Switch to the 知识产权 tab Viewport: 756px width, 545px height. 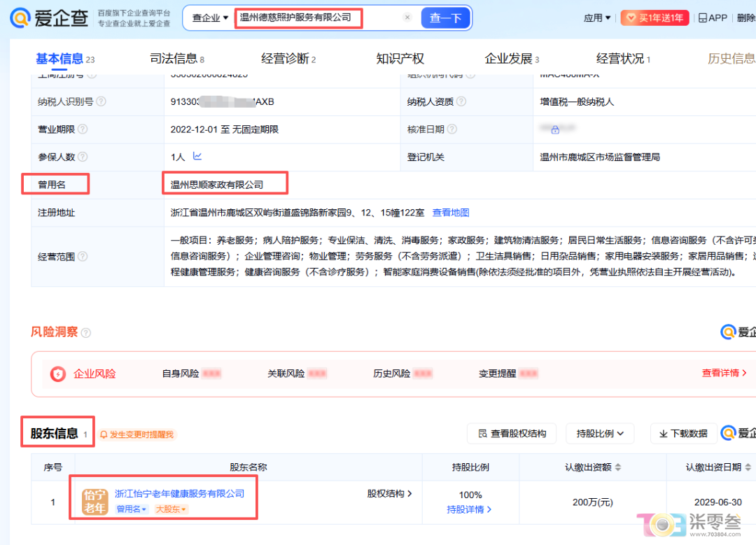(x=400, y=59)
